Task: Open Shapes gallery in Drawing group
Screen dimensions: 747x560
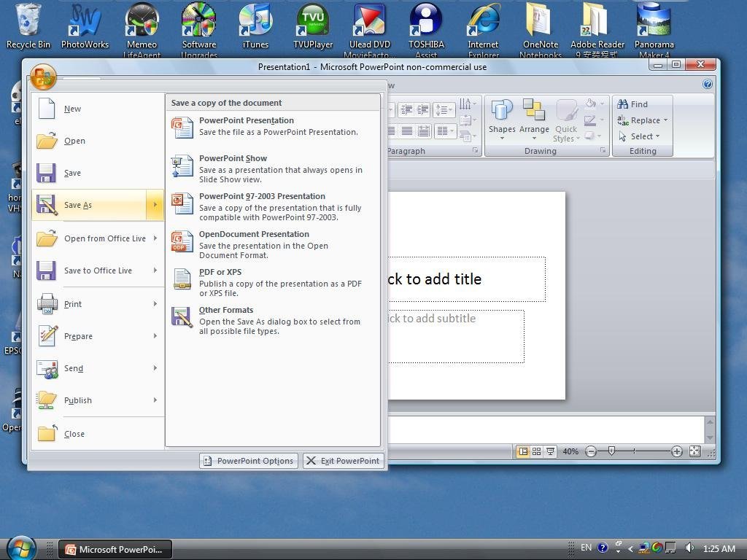Action: [502, 120]
